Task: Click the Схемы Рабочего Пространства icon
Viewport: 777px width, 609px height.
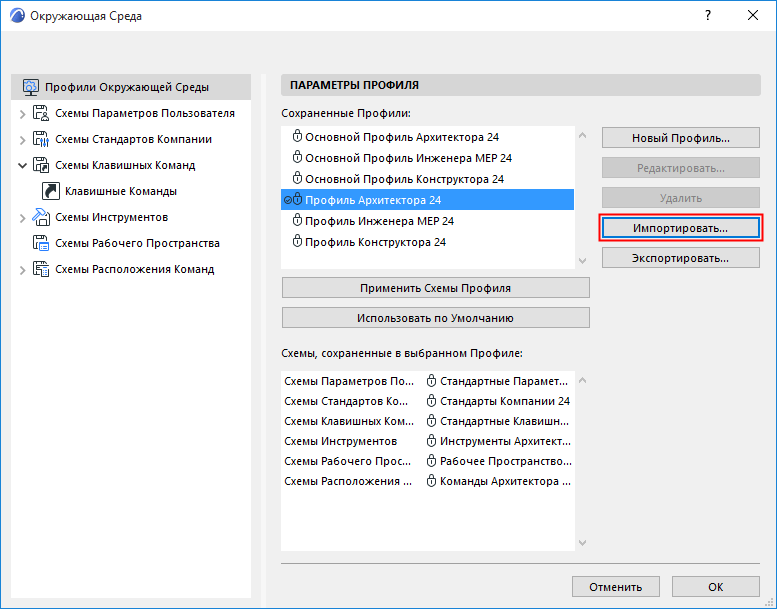Action: (x=41, y=243)
